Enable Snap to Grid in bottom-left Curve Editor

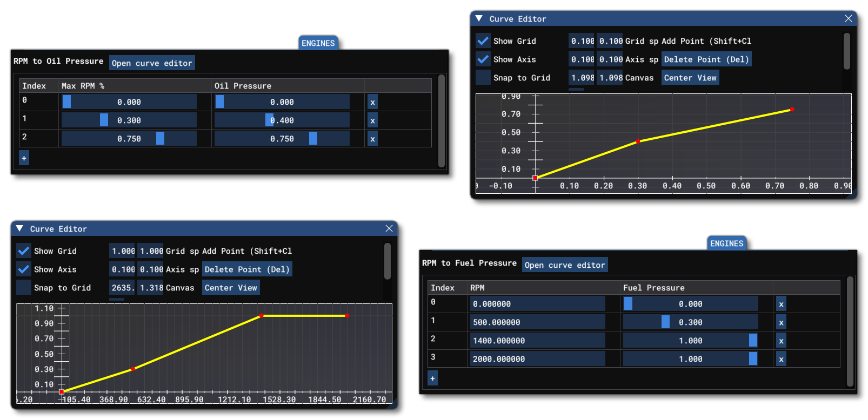(24, 288)
